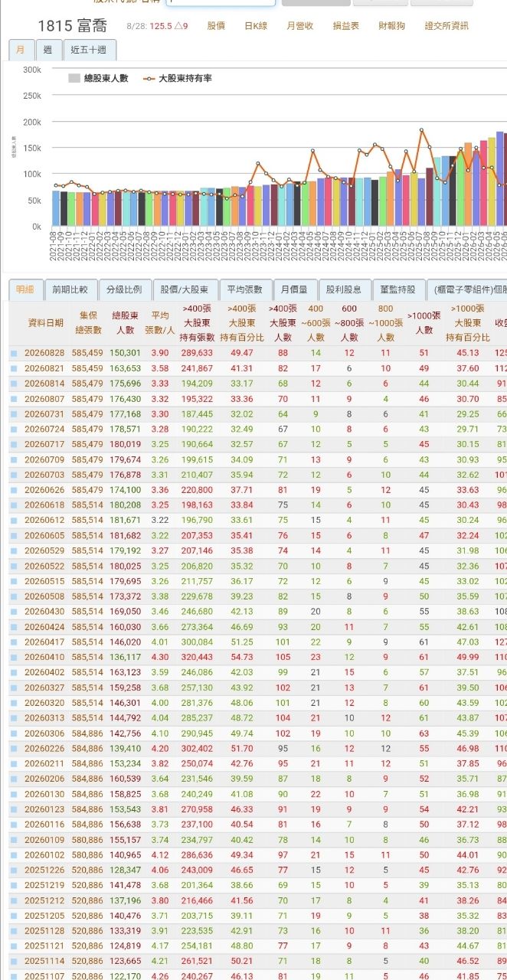Click blue square icon of row 20260424
The height and width of the screenshot is (980, 507).
14,627
